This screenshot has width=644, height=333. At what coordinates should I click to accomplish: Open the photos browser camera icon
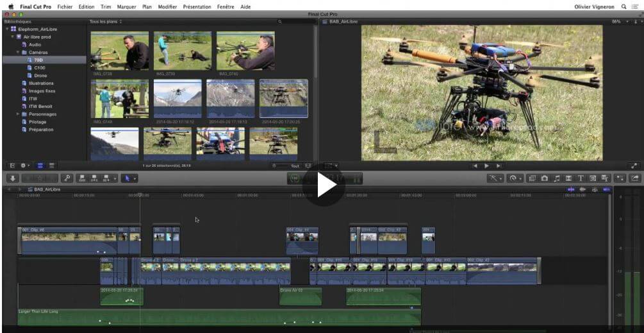(545, 178)
